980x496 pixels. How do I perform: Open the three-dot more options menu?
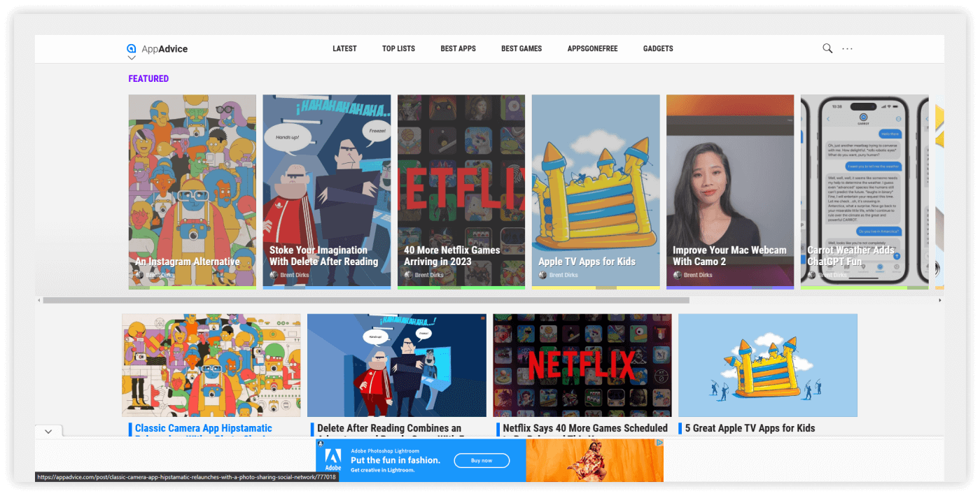(x=848, y=48)
